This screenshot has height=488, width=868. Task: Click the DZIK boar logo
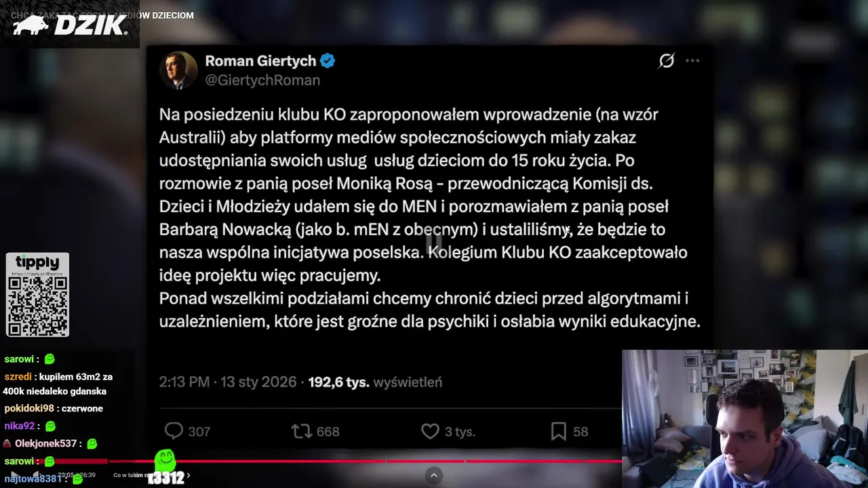[x=69, y=25]
